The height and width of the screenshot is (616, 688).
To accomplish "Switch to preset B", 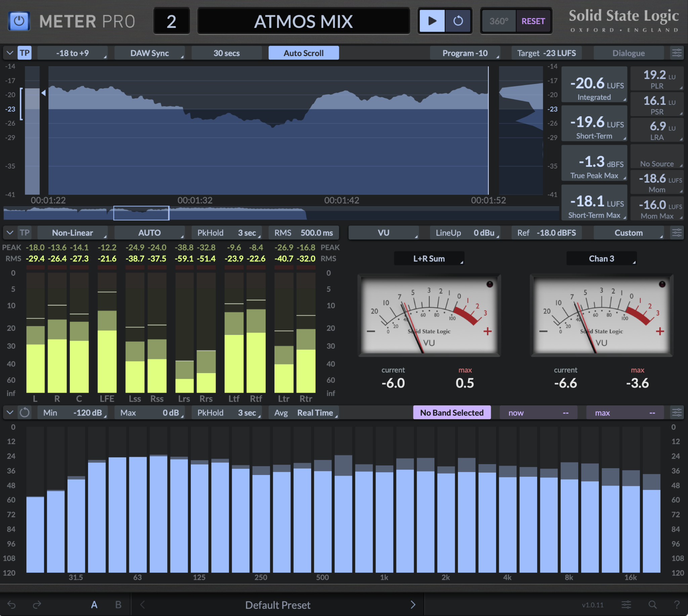I will click(118, 605).
